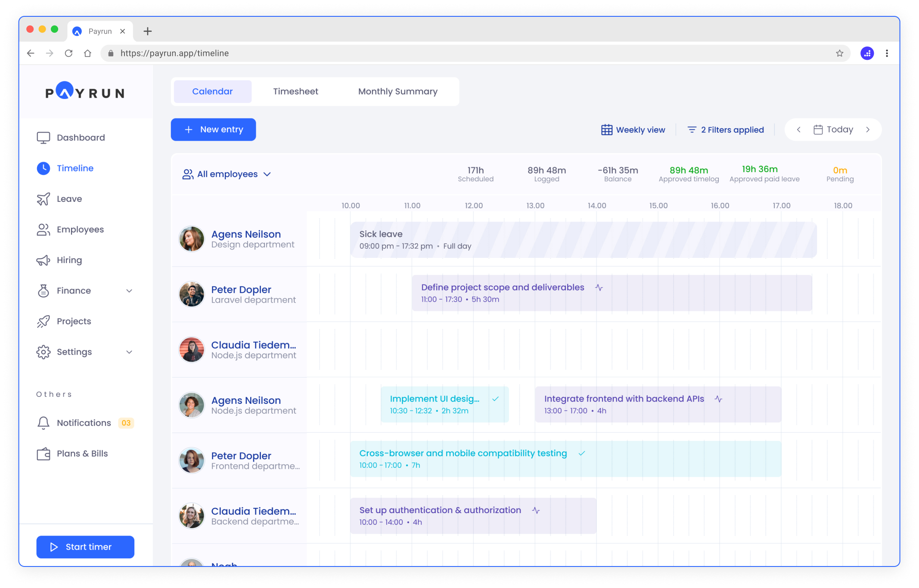Click the Leave airplane icon
919x588 pixels.
click(x=43, y=199)
